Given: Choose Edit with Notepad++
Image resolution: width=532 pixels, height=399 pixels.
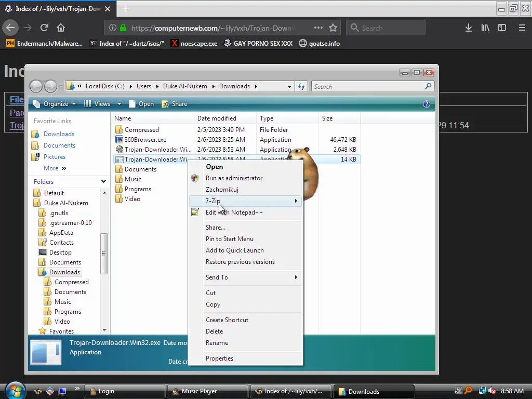Looking at the screenshot, I should tap(234, 212).
